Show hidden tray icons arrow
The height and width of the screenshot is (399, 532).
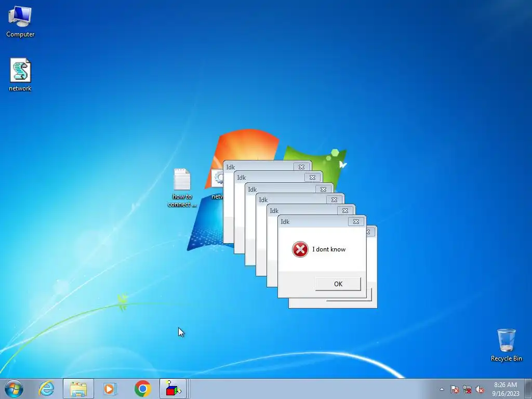pyautogui.click(x=442, y=389)
